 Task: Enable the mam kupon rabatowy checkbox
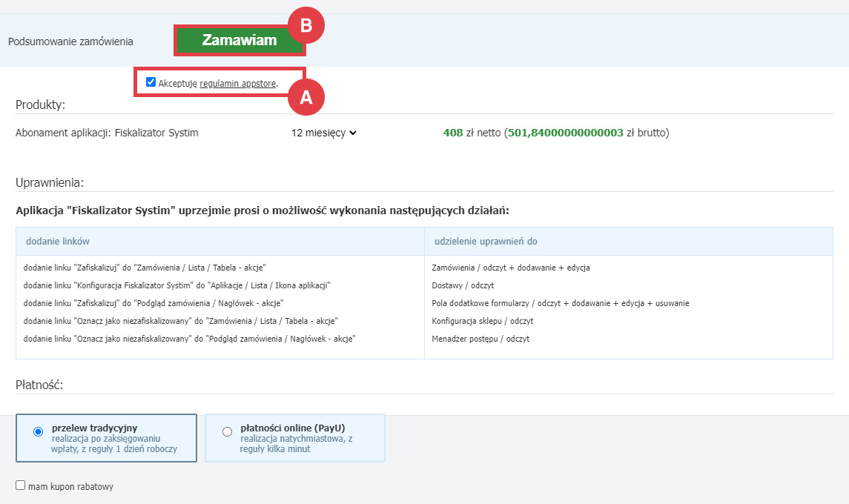pos(21,485)
